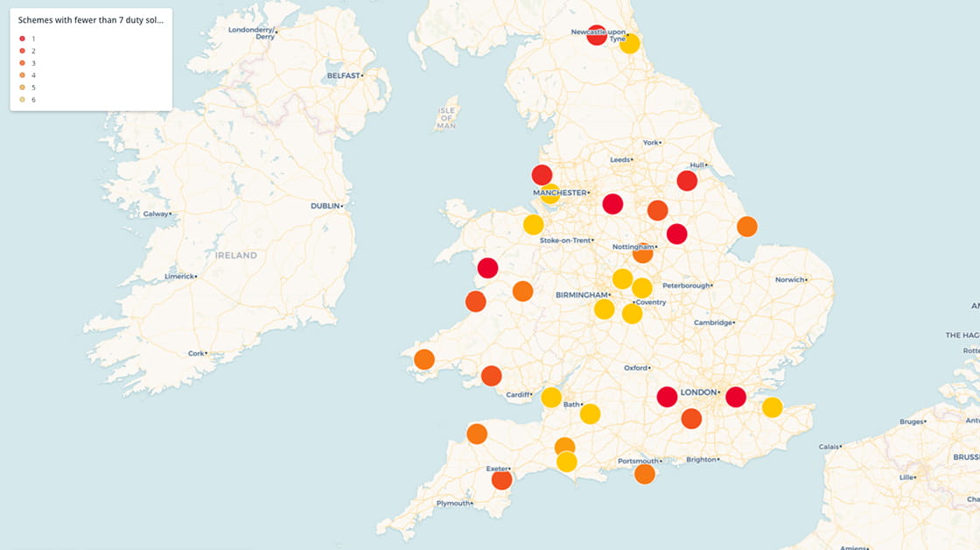Click the yellow marker right of Cardiff

[x=551, y=398]
